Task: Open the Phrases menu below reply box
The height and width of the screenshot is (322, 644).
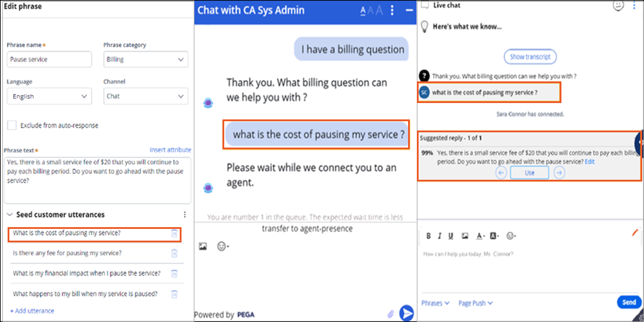Action: [x=435, y=303]
